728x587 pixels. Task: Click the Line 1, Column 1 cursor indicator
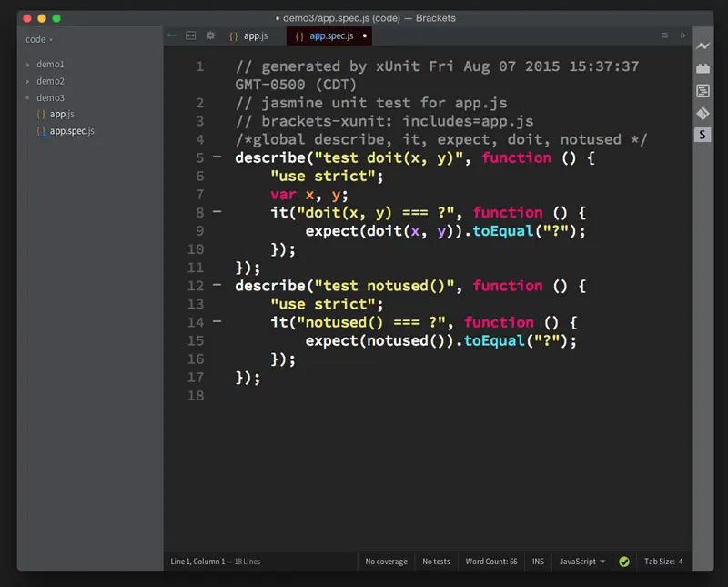point(197,562)
